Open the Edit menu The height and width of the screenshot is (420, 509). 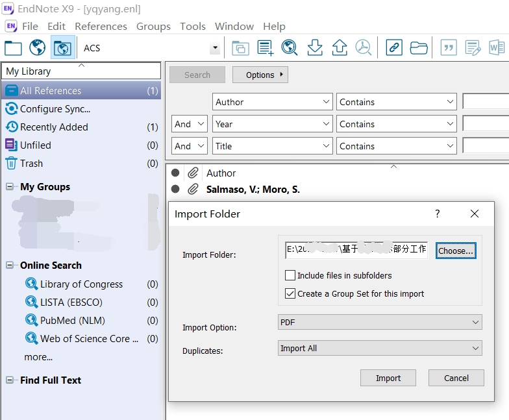(x=56, y=26)
